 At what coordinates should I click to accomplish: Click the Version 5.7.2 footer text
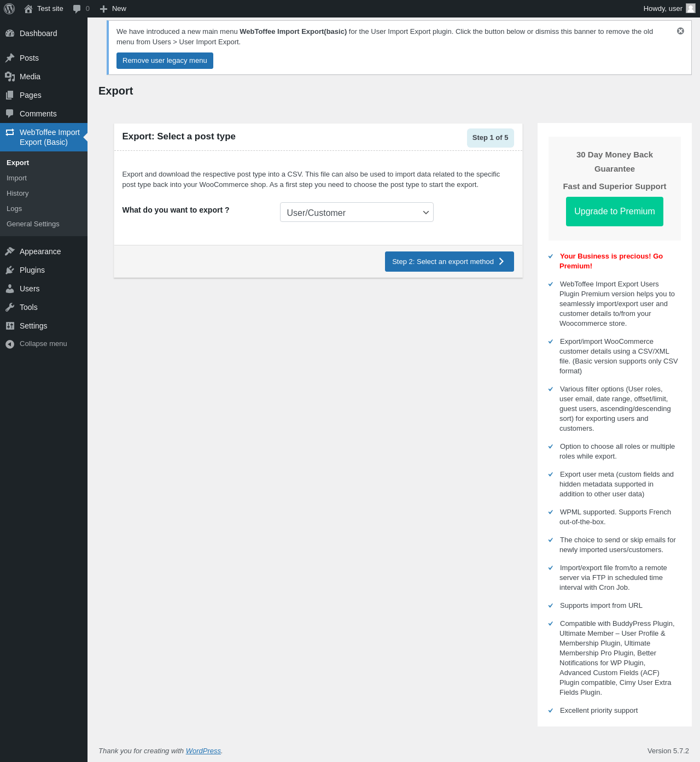point(668,751)
